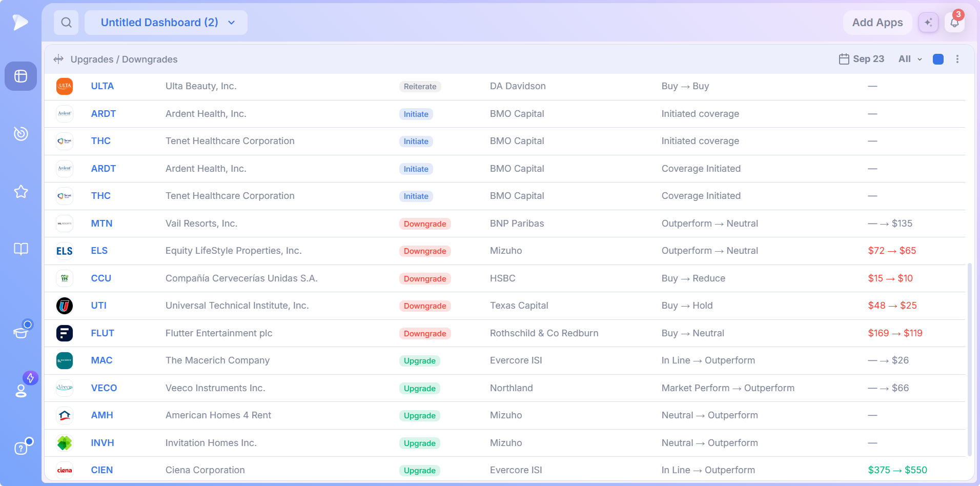Open the AMH ticker link
The width and height of the screenshot is (980, 486).
[x=102, y=415]
